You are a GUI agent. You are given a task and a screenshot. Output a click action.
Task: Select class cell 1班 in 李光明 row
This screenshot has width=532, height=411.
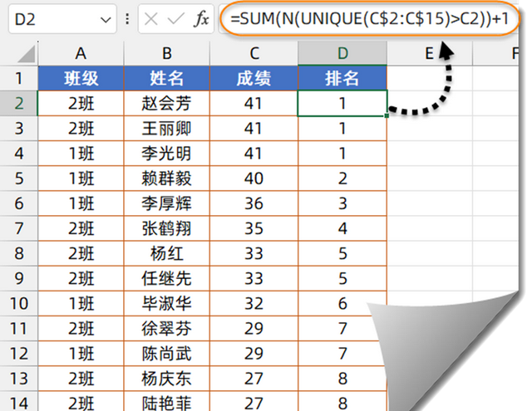pos(81,153)
